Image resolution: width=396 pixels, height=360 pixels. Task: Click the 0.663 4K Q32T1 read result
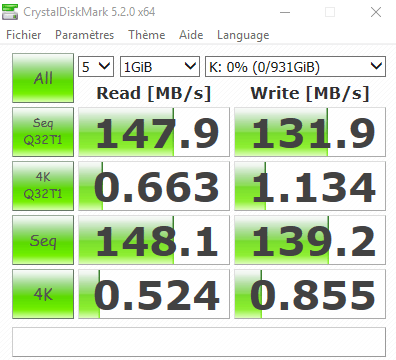(x=154, y=186)
